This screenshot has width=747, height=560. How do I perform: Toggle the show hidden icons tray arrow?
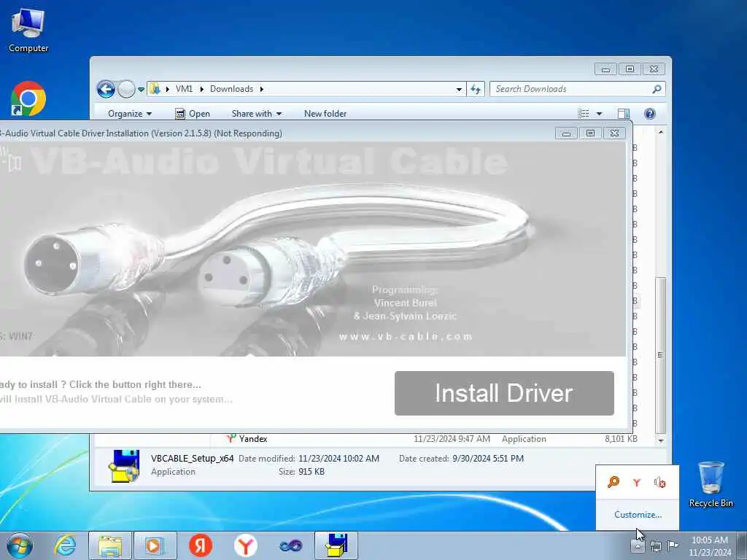(638, 545)
